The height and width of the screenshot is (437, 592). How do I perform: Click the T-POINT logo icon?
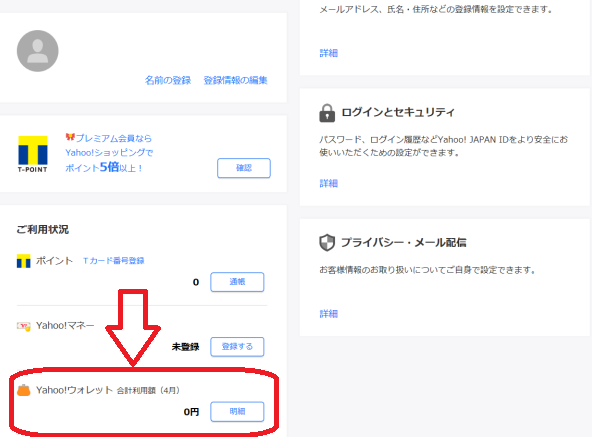coord(33,154)
